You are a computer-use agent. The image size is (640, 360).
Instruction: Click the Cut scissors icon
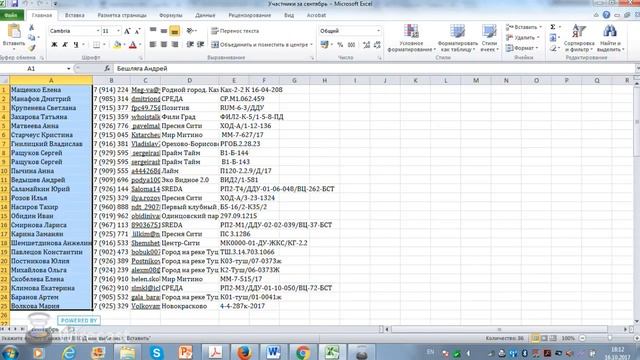tap(31, 27)
